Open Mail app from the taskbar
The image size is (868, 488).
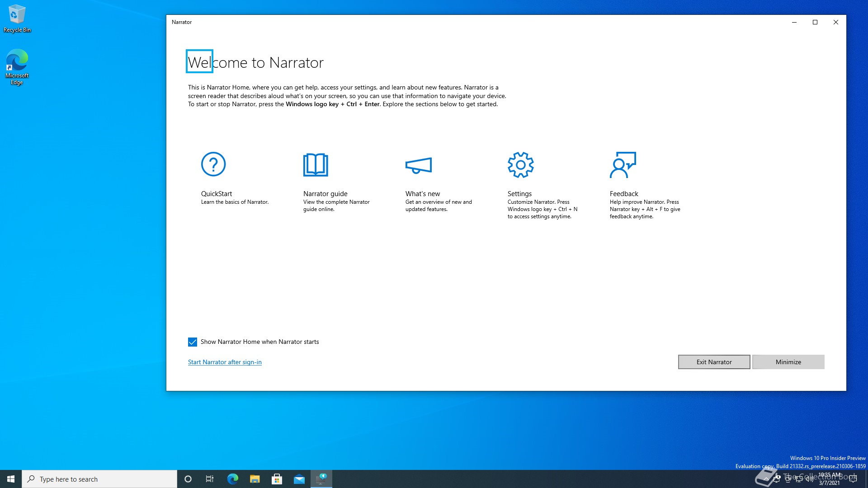click(299, 479)
